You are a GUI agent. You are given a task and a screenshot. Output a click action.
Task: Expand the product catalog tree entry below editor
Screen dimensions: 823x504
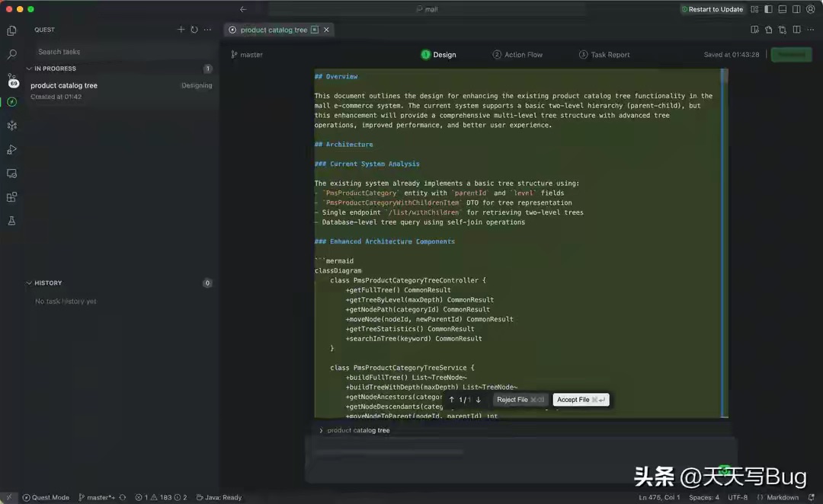321,430
